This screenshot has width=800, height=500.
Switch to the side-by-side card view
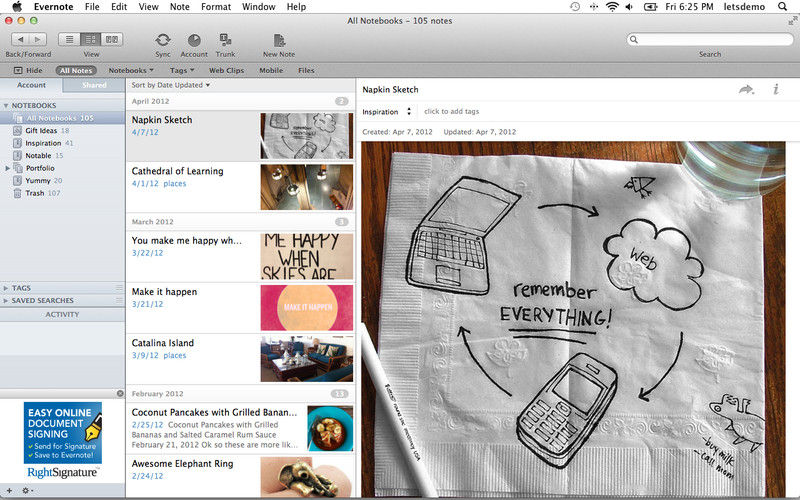pyautogui.click(x=112, y=39)
